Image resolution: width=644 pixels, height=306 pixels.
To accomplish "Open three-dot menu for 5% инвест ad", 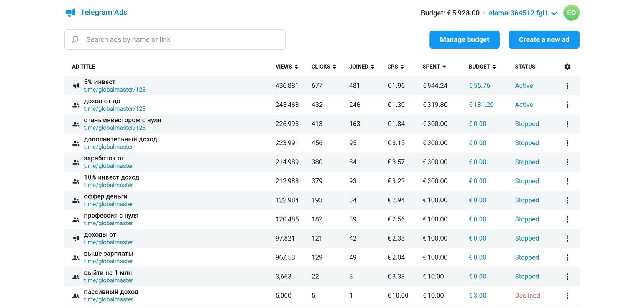I will (567, 86).
